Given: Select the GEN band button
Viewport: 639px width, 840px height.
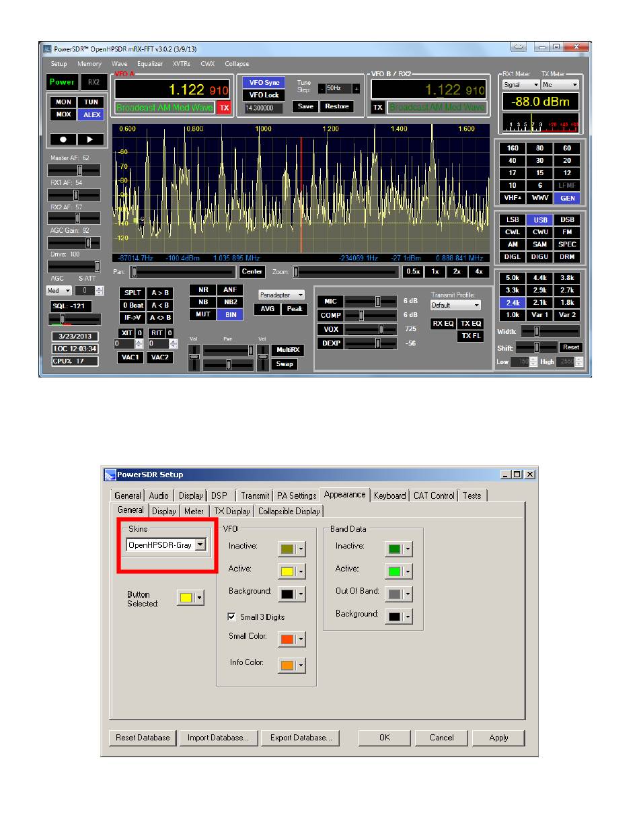Looking at the screenshot, I should [x=566, y=198].
